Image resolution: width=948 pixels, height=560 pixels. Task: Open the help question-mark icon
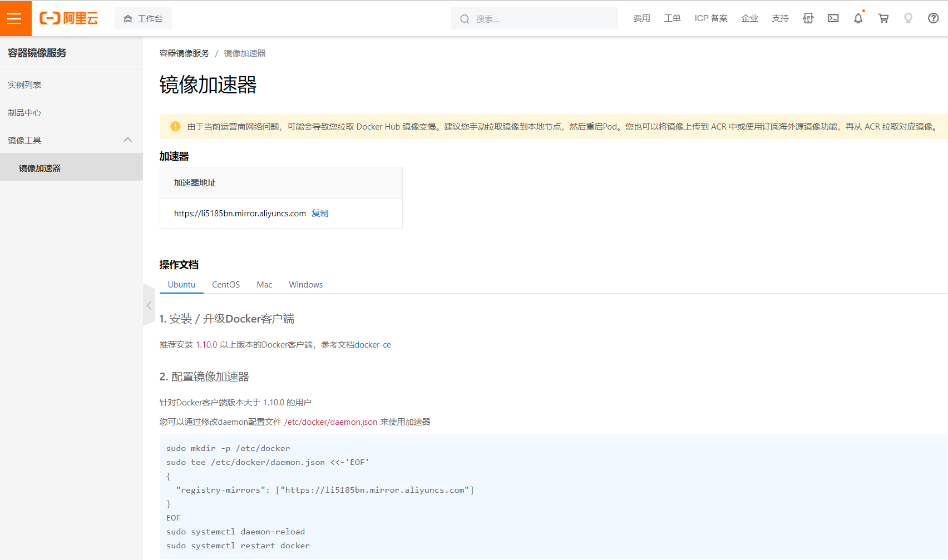click(x=934, y=18)
